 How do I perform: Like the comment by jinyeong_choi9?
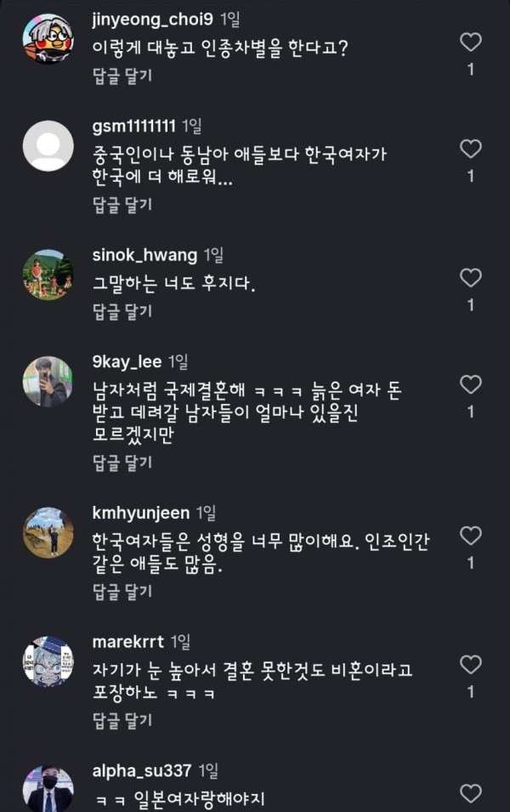coord(471,42)
